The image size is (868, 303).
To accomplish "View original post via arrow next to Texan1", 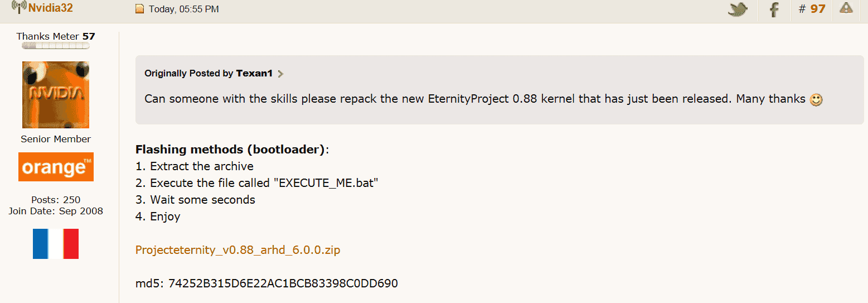I will pyautogui.click(x=280, y=74).
